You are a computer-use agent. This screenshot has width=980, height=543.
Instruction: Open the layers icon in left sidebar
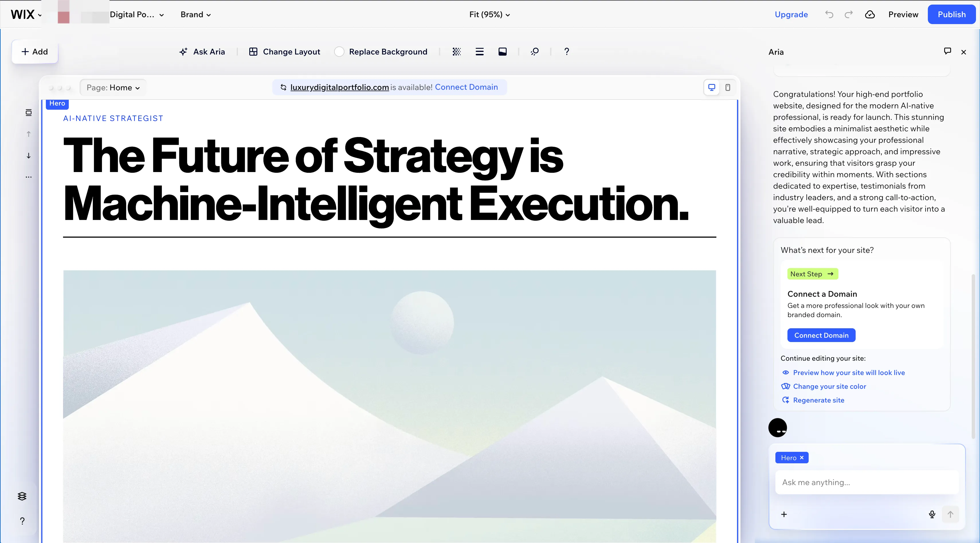click(x=22, y=496)
